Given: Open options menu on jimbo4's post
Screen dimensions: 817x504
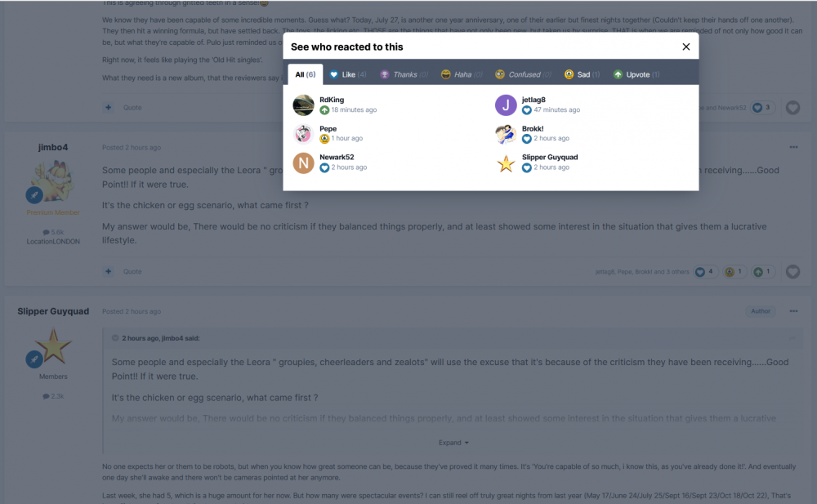Looking at the screenshot, I should [x=793, y=148].
